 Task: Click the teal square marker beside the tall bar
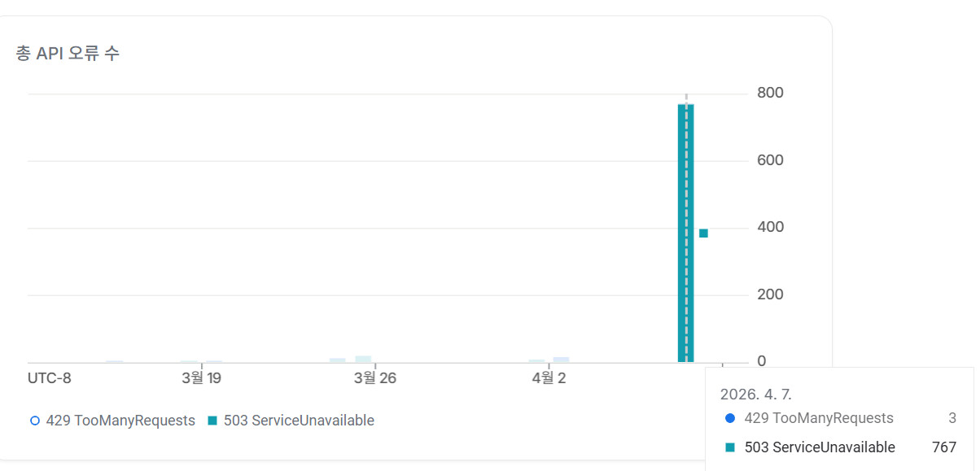click(703, 233)
